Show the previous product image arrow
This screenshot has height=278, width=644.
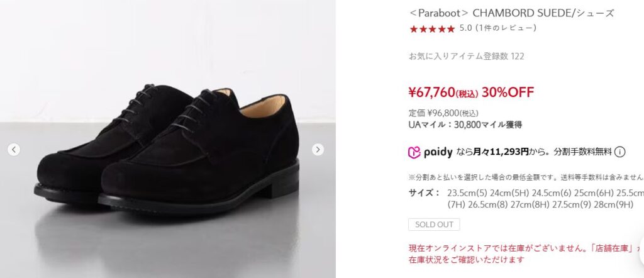tap(14, 150)
